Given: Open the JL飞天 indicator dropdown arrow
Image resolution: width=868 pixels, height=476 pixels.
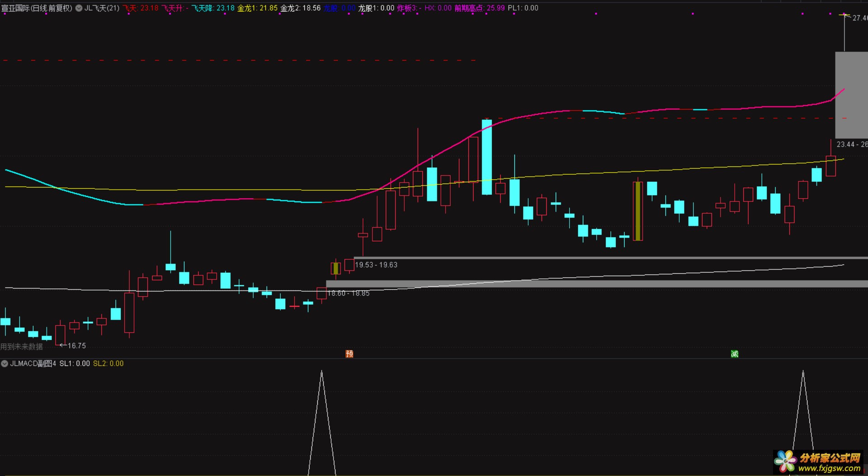Looking at the screenshot, I should pos(79,8).
